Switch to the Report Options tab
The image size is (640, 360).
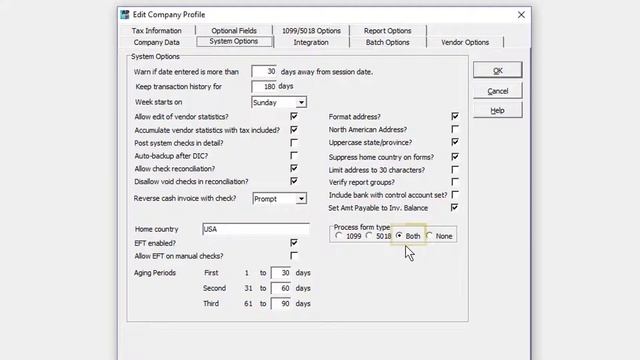click(x=388, y=31)
